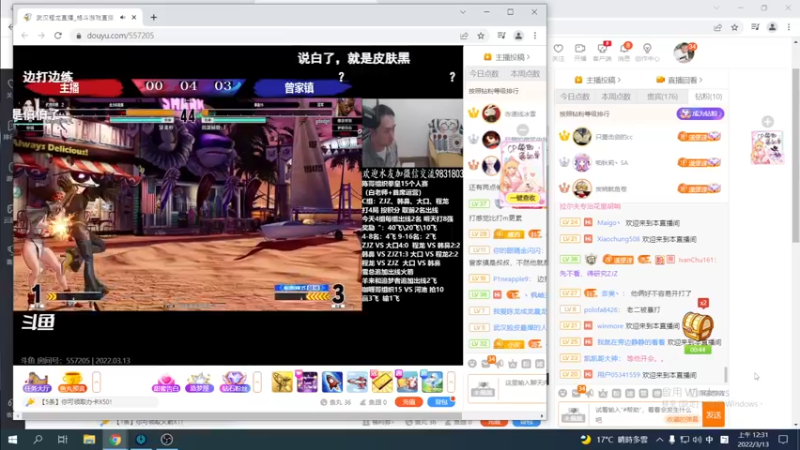Open the 鱼丸预言 trophy icon
The height and width of the screenshot is (450, 800).
pos(72,382)
